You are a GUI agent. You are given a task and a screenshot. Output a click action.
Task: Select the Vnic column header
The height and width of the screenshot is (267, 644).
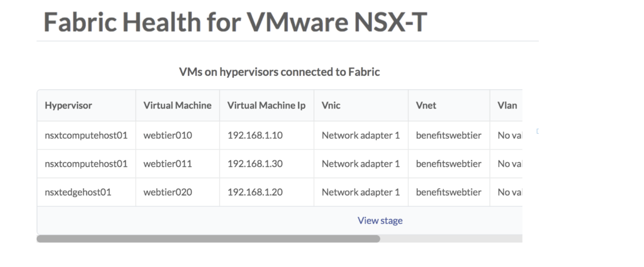pos(331,105)
